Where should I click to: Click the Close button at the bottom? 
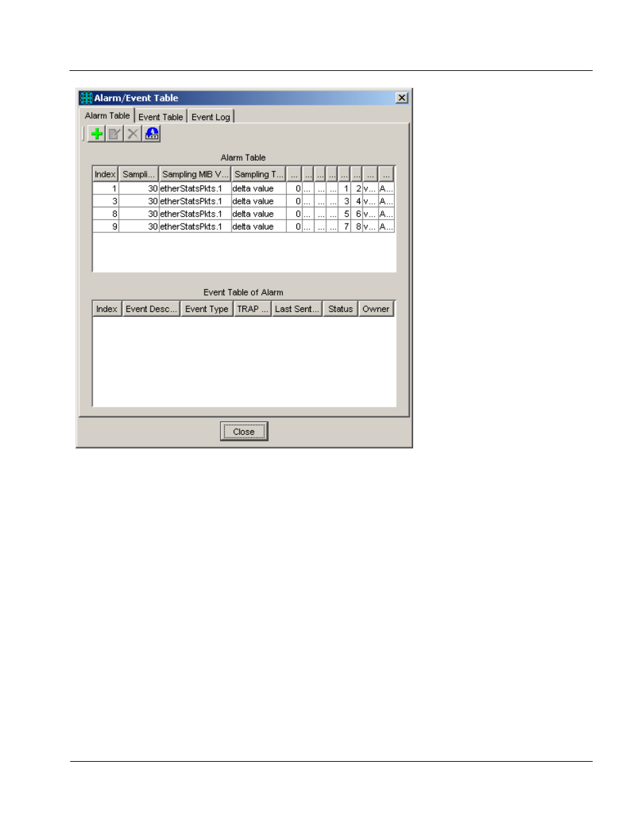244,432
